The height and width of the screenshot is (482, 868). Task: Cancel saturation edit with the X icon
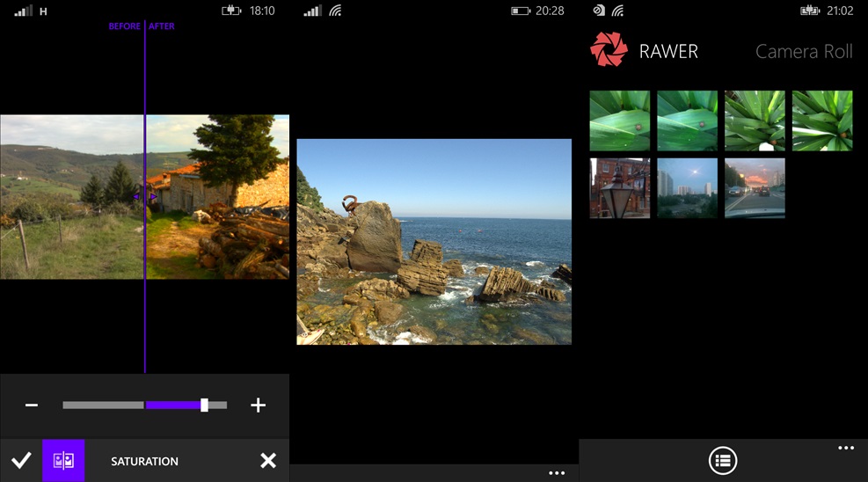click(268, 461)
